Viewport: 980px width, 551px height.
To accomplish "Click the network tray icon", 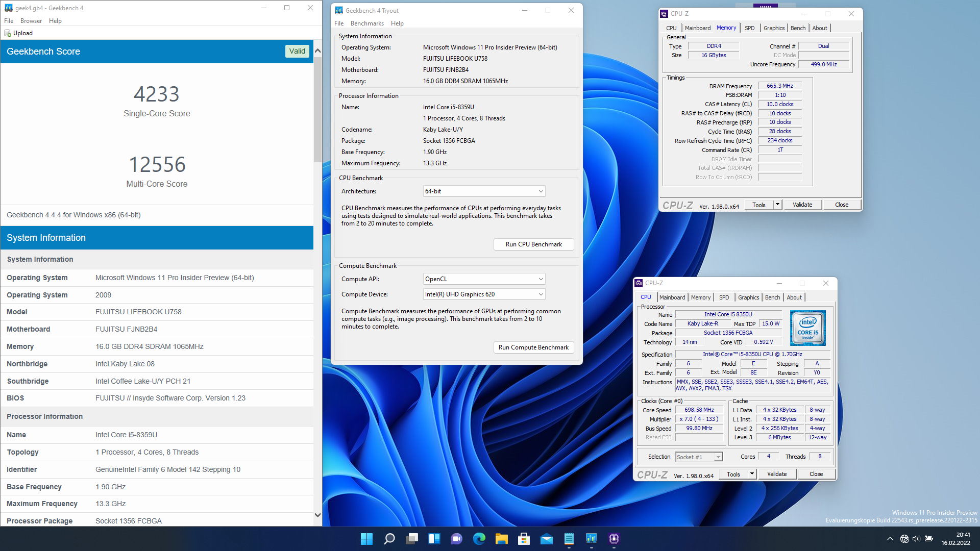I will (904, 539).
